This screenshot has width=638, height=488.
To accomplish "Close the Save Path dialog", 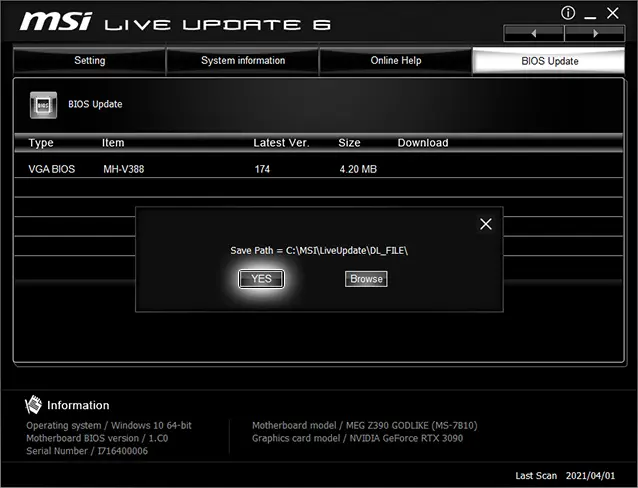I will coord(485,224).
